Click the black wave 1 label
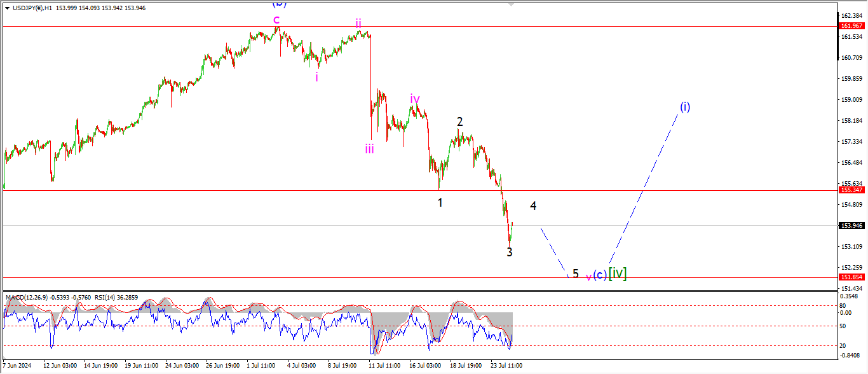 (x=440, y=202)
